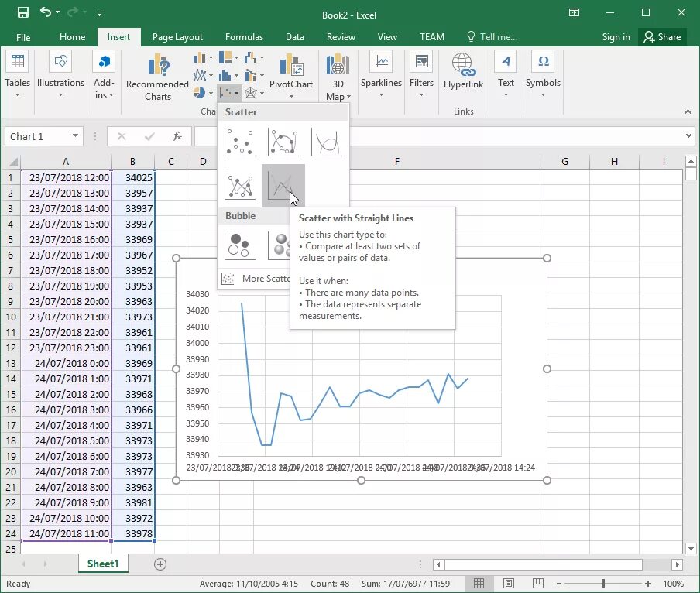Open the Tables button
The width and height of the screenshot is (700, 593).
17,74
